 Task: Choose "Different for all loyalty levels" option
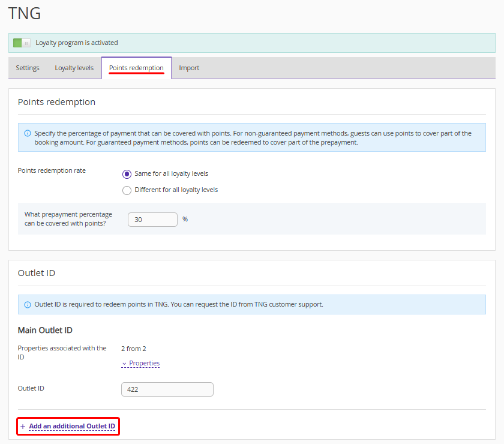pyautogui.click(x=127, y=190)
